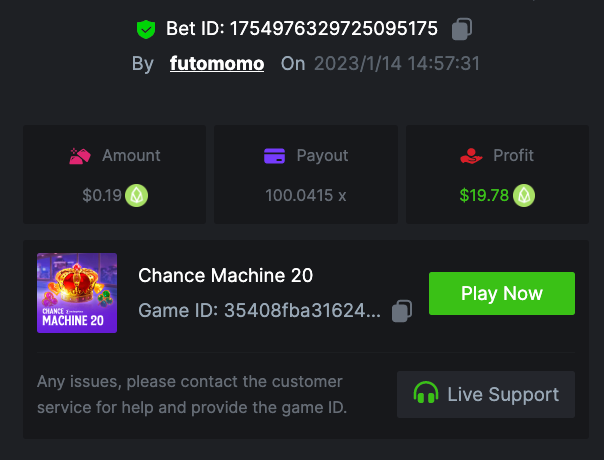Copy the Bet ID using the copy icon
604x460 pixels.
(462, 29)
